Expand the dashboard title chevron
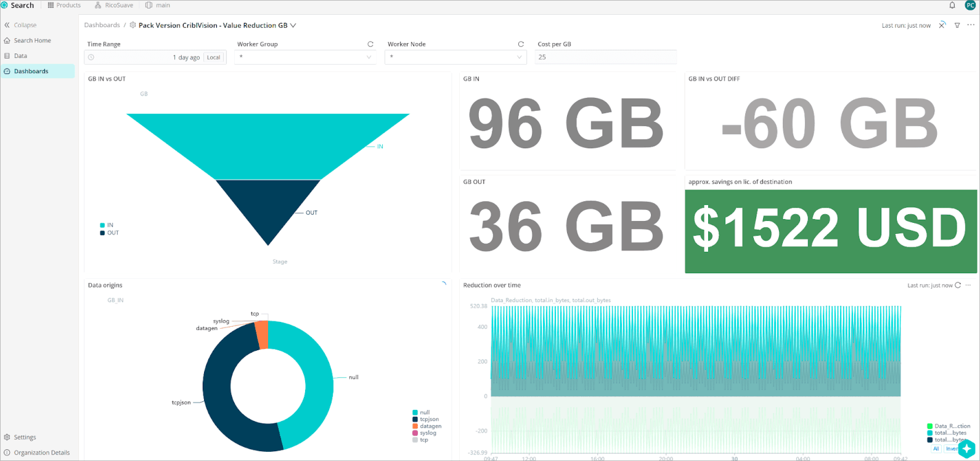Viewport: 980px width, 461px height. tap(293, 26)
